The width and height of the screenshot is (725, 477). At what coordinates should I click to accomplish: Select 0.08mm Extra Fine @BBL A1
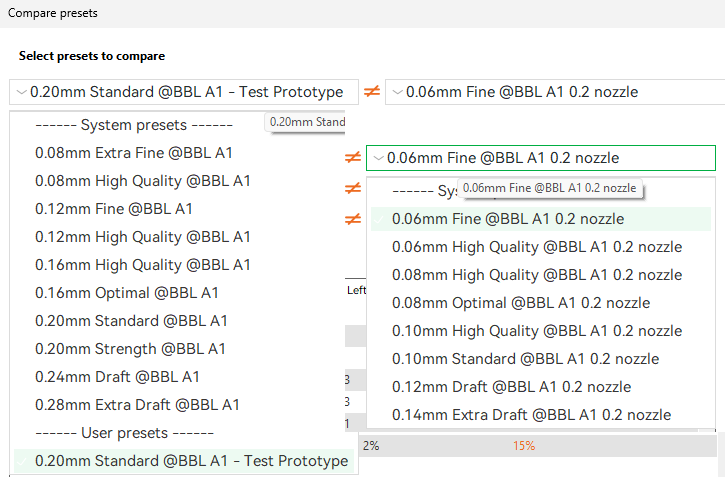pos(134,153)
